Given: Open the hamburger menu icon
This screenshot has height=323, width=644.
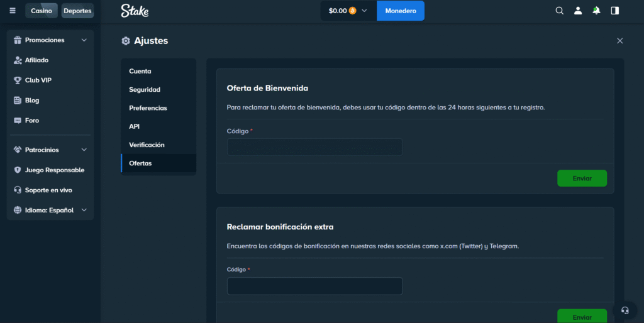Looking at the screenshot, I should pos(13,11).
